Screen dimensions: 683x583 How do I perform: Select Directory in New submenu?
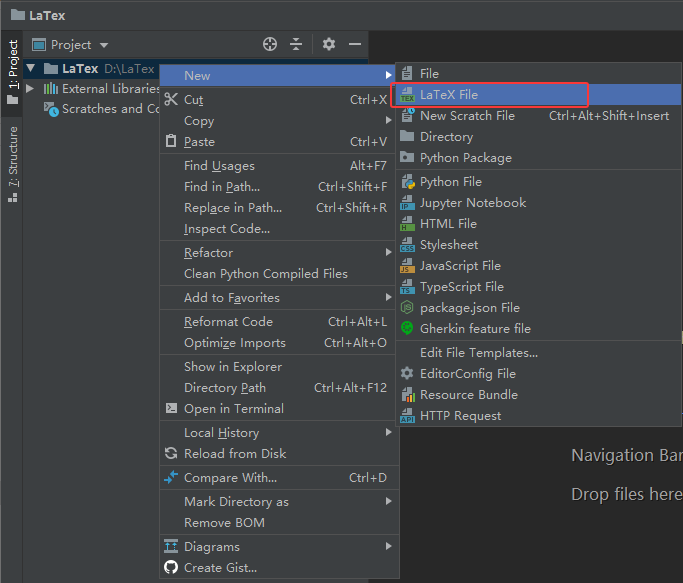click(539, 136)
